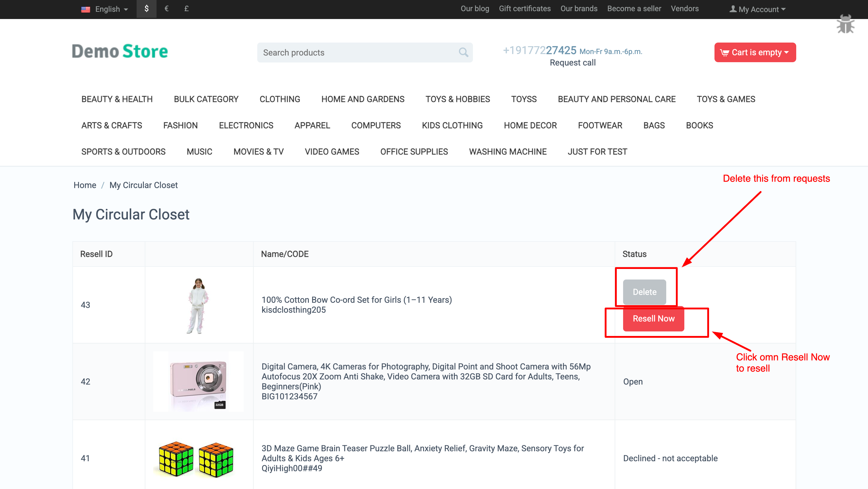This screenshot has height=489, width=868.
Task: Select the pound currency symbol
Action: (x=186, y=9)
